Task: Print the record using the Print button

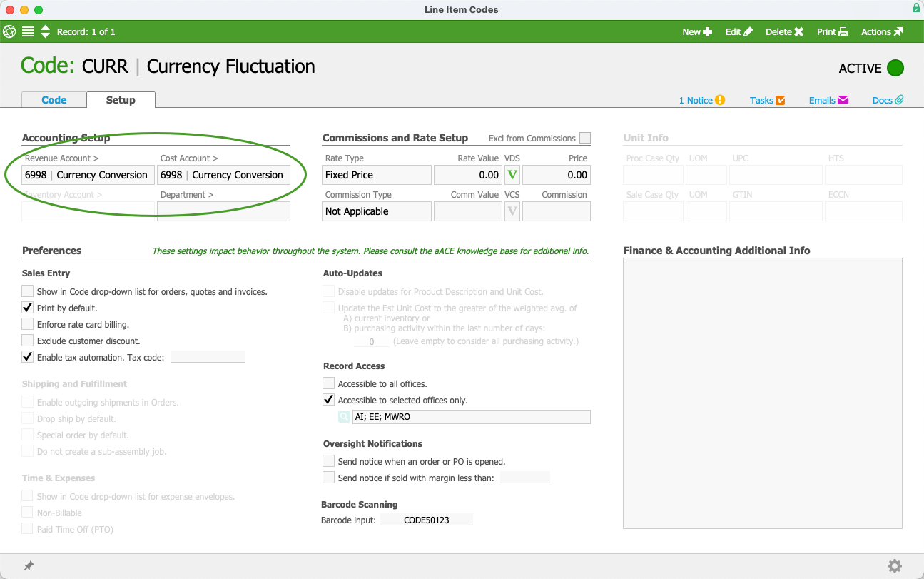Action: 833,31
